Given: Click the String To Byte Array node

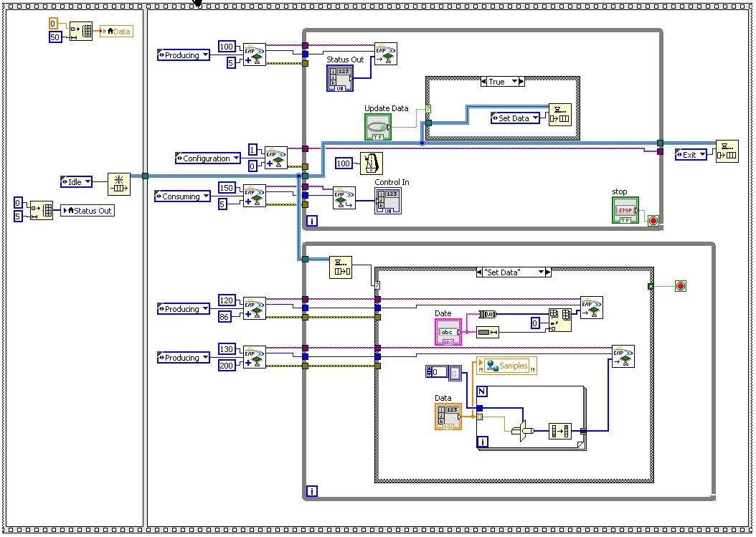Looking at the screenshot, I should [488, 314].
